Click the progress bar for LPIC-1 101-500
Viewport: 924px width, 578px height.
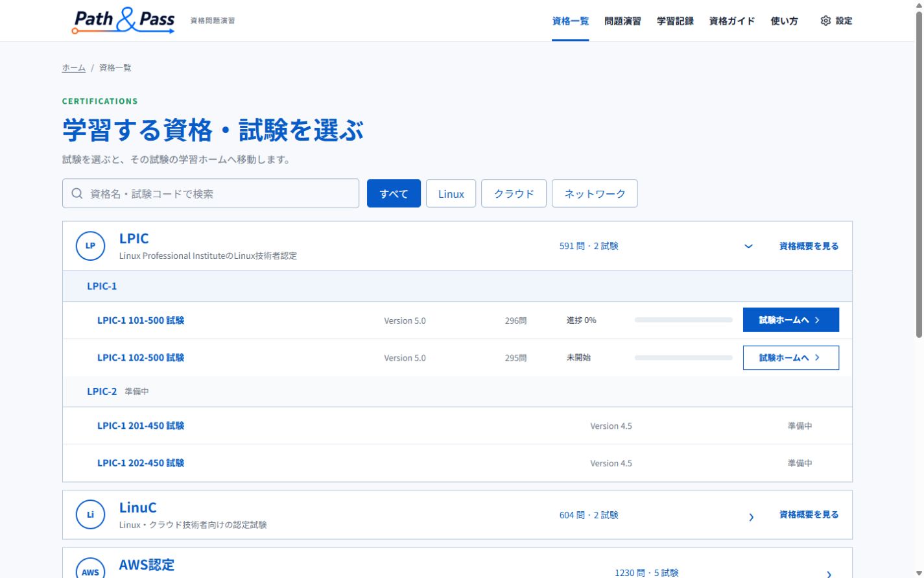(x=683, y=320)
